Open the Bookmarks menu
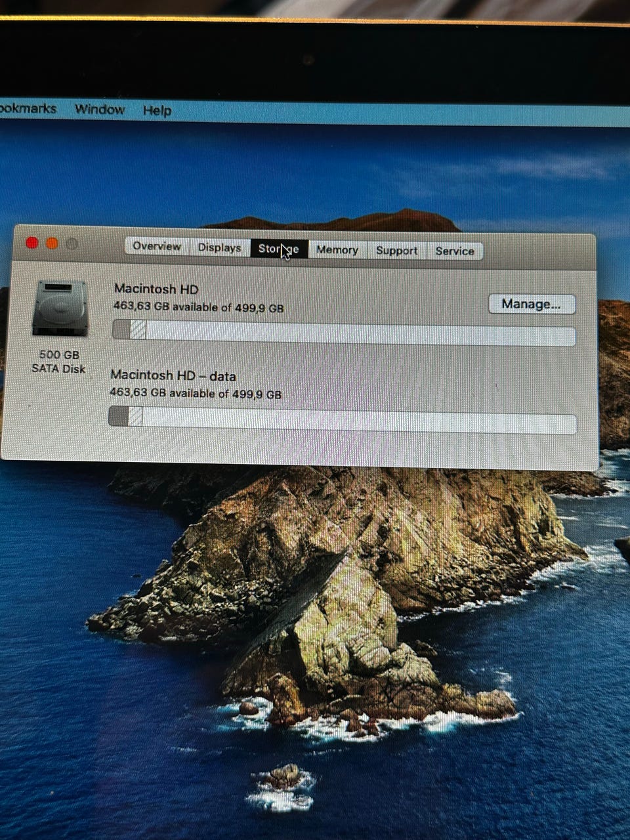 click(28, 108)
